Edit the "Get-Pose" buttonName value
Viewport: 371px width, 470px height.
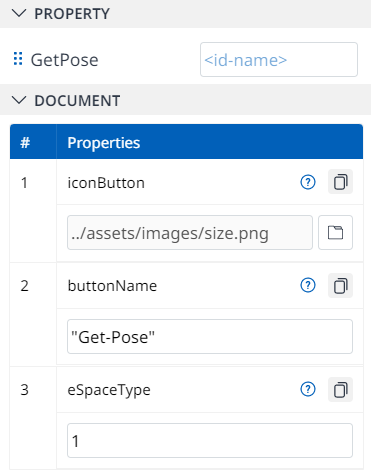pos(210,337)
